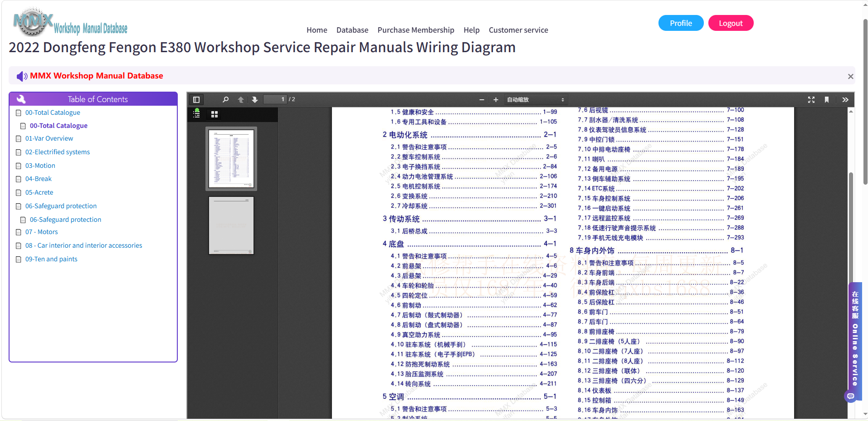Click the browser page vertical scrollbar
This screenshot has height=421, width=868.
(x=865, y=102)
